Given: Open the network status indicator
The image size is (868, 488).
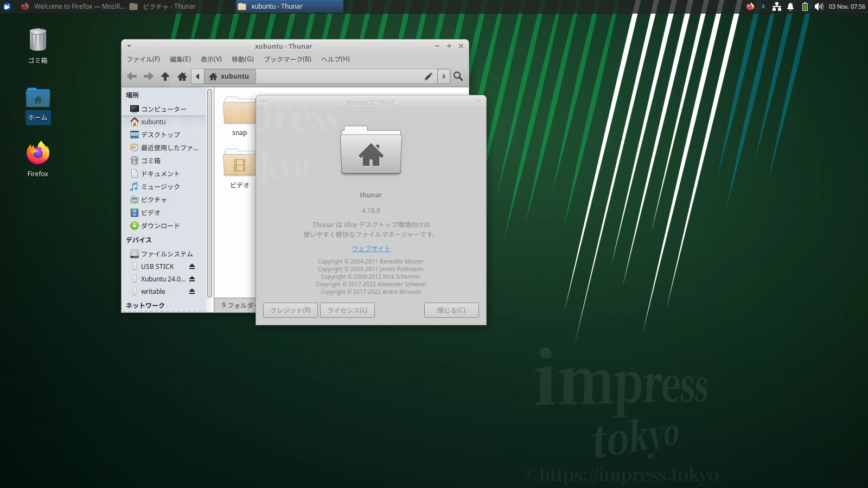Looking at the screenshot, I should [777, 7].
